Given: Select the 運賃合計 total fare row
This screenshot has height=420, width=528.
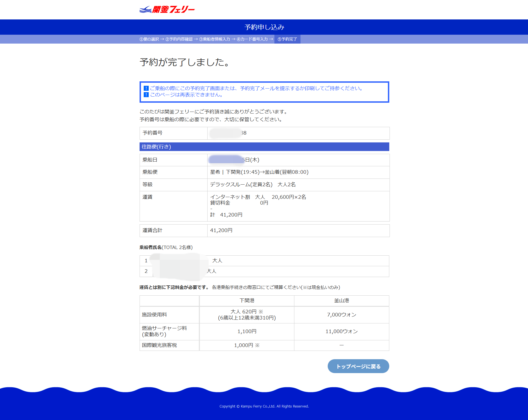Looking at the screenshot, I should point(264,230).
